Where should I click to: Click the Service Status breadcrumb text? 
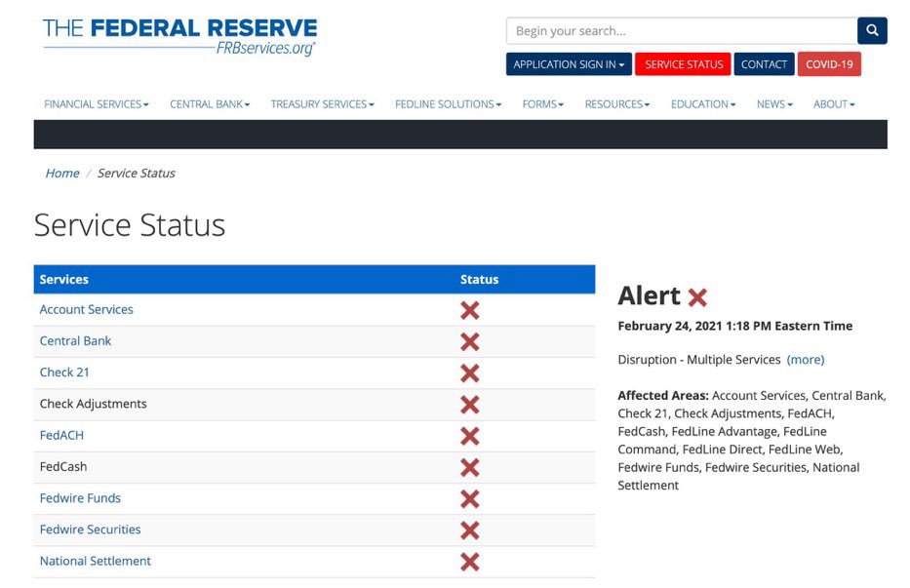(x=137, y=173)
